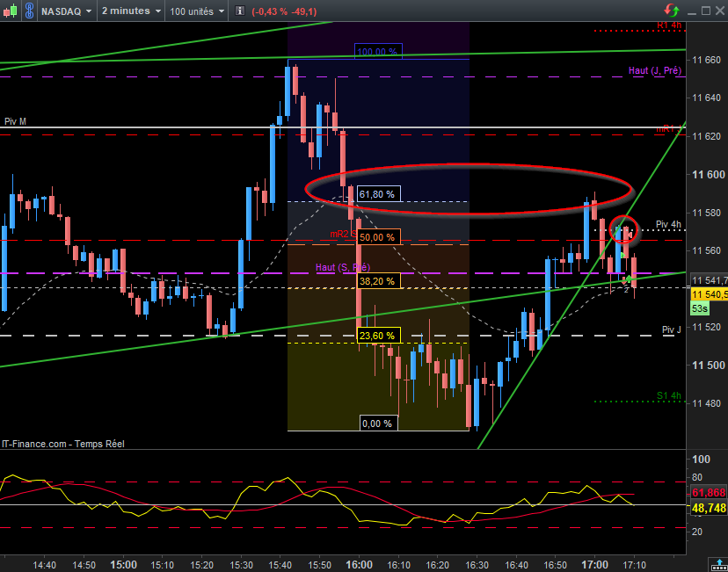Image resolution: width=728 pixels, height=572 pixels.
Task: Click the R1 4h resistance label
Action: [x=669, y=25]
